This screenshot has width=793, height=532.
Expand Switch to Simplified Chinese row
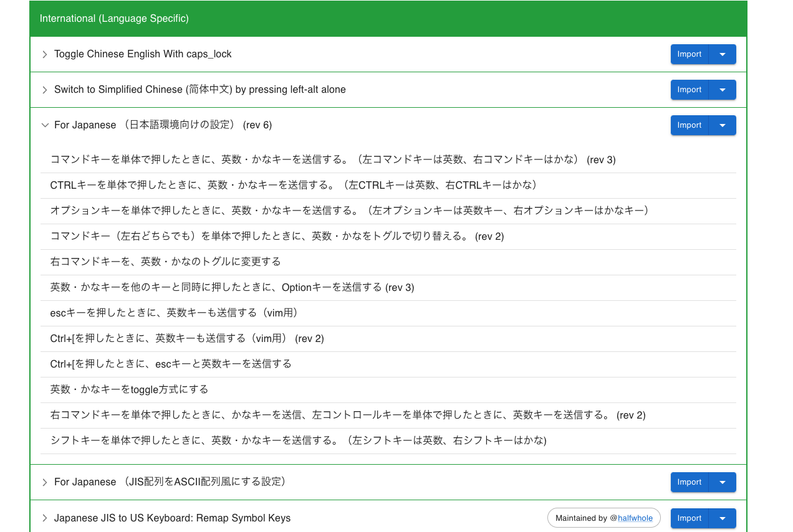tap(45, 90)
